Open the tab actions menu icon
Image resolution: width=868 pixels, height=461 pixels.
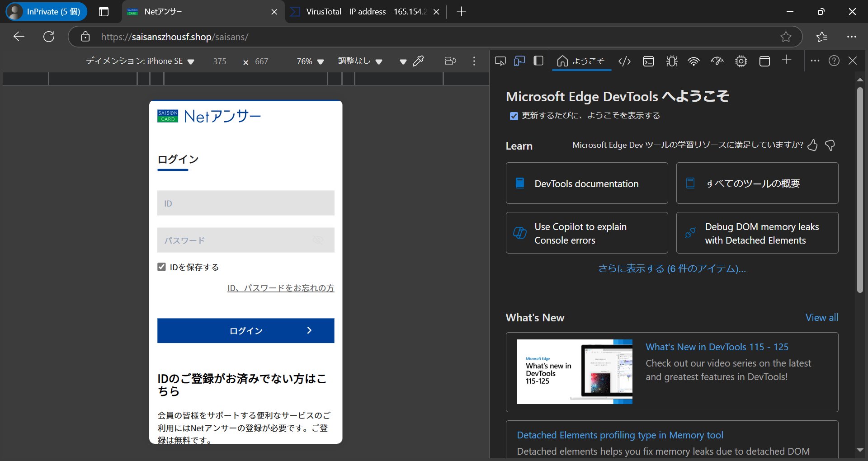point(104,12)
